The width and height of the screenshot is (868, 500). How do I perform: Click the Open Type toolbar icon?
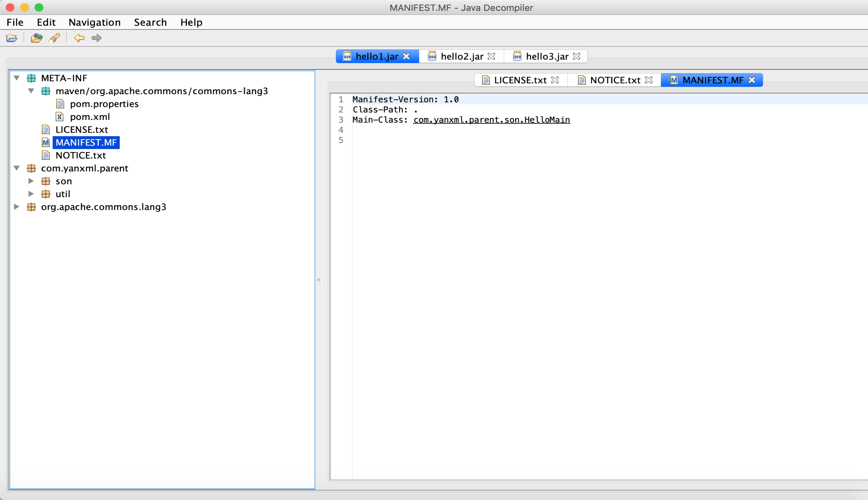point(36,38)
